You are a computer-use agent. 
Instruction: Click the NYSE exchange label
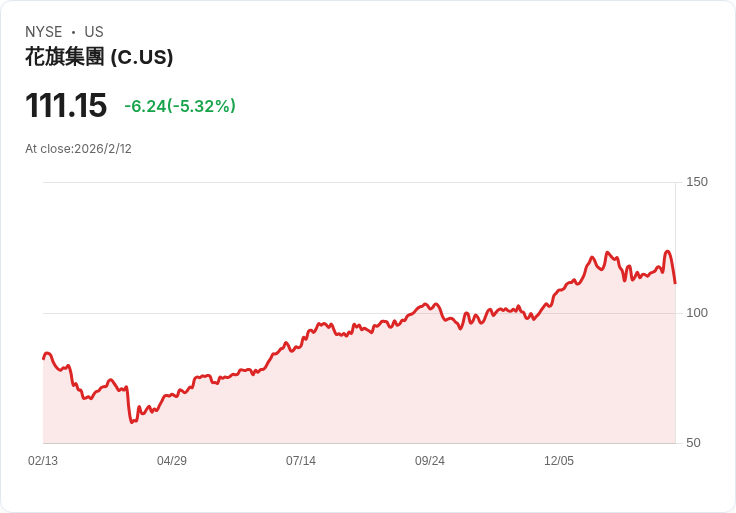[x=44, y=32]
